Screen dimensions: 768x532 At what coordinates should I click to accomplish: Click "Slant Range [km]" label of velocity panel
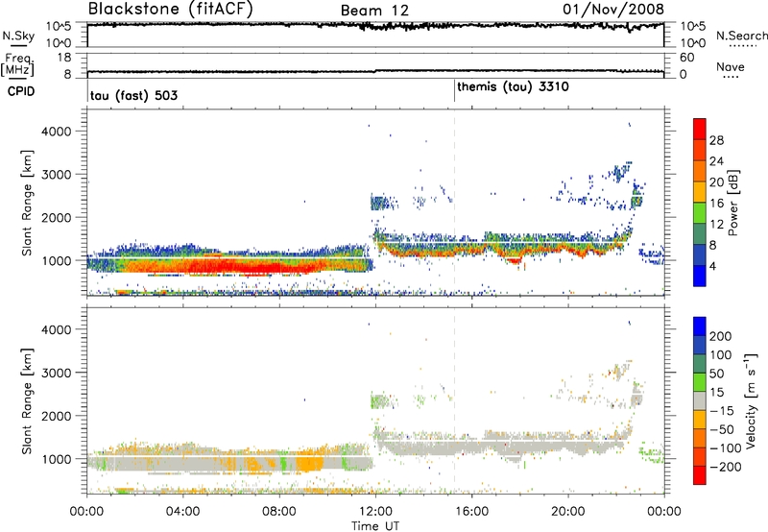pyautogui.click(x=27, y=400)
